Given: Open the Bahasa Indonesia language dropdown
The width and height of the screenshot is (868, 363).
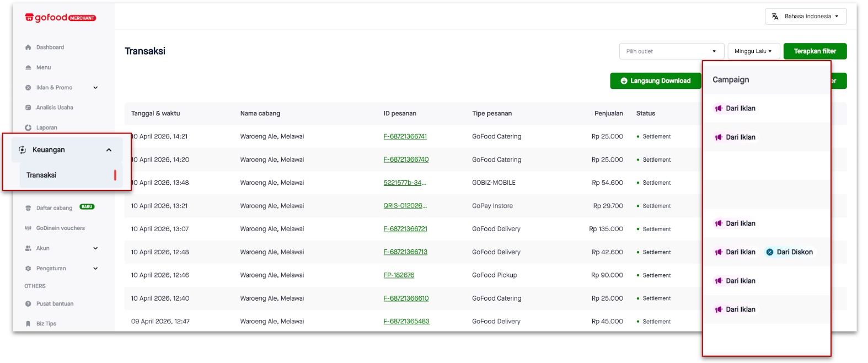Looking at the screenshot, I should coord(806,17).
